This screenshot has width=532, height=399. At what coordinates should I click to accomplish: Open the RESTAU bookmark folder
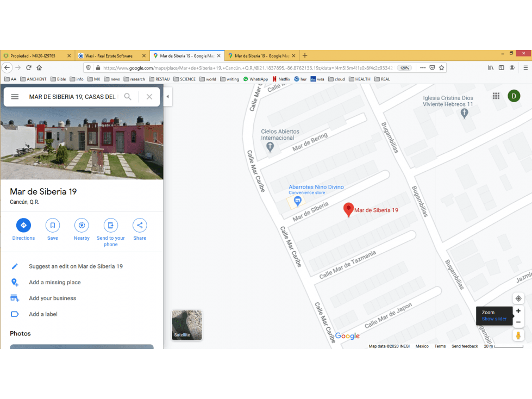pos(159,79)
